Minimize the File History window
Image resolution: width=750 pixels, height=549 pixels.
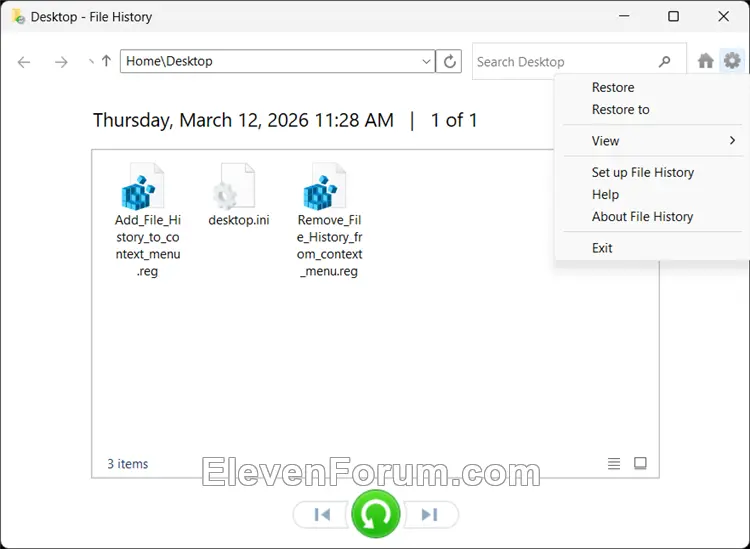tap(624, 16)
